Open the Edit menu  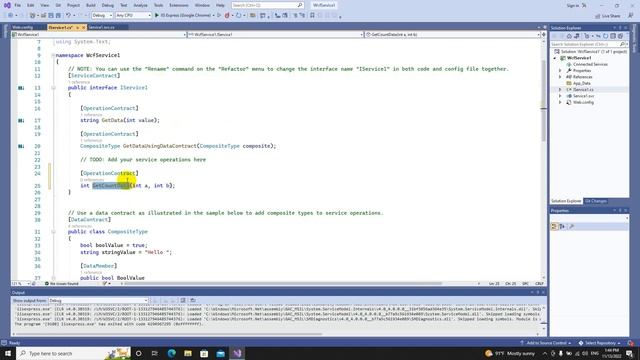(x=31, y=5)
